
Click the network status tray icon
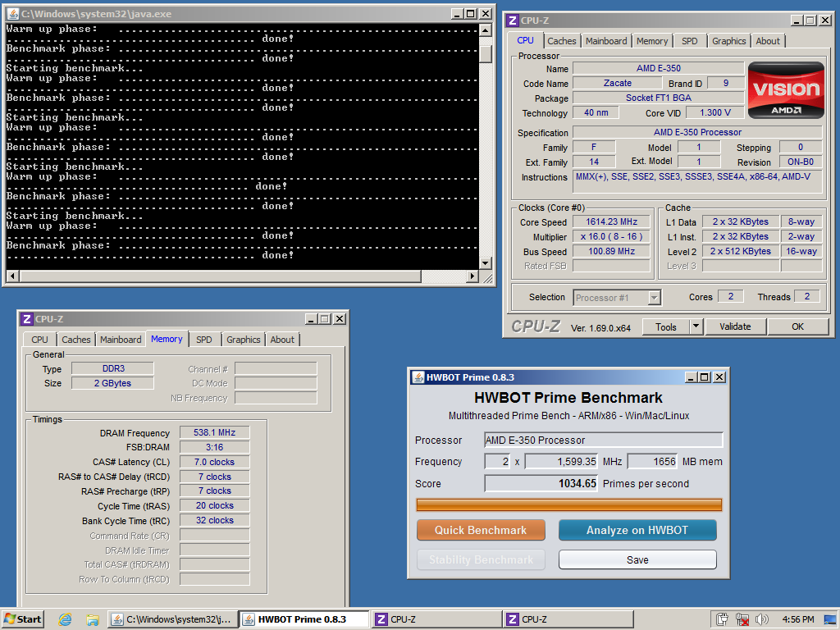(742, 620)
